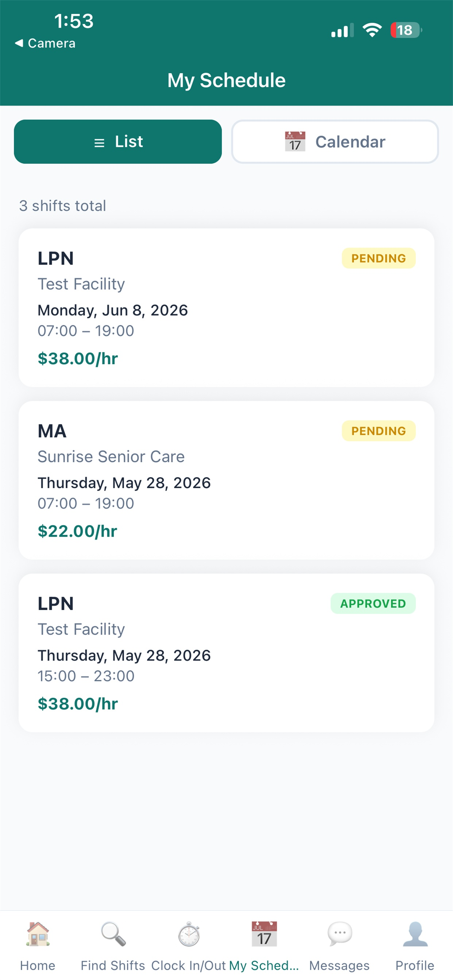Tap the calendar emoji icon in Calendar toggle
453x980 pixels.
(x=295, y=141)
